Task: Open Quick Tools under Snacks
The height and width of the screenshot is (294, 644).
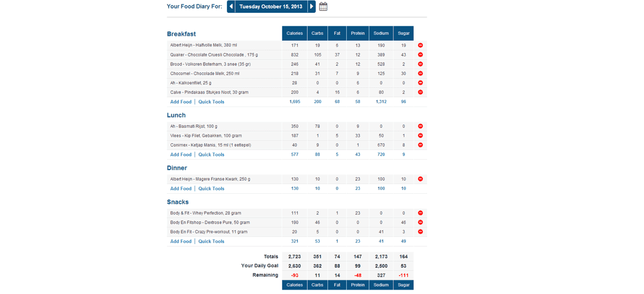Action: (x=211, y=241)
